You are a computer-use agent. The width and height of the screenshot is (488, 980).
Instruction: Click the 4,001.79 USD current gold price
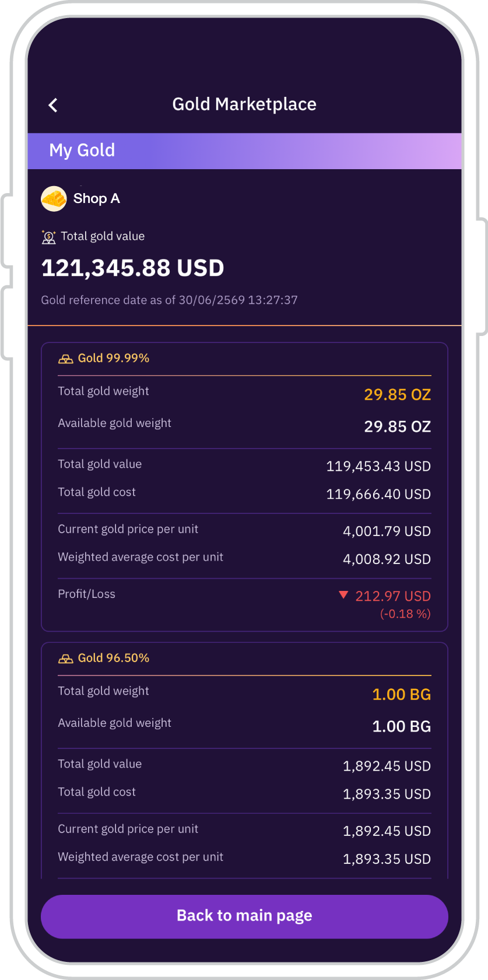coord(387,531)
